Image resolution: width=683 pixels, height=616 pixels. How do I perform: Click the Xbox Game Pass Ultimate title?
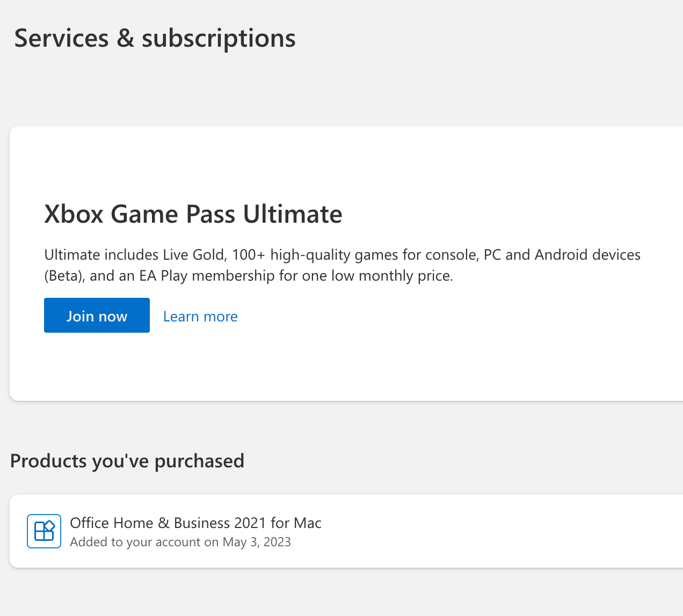coord(193,214)
